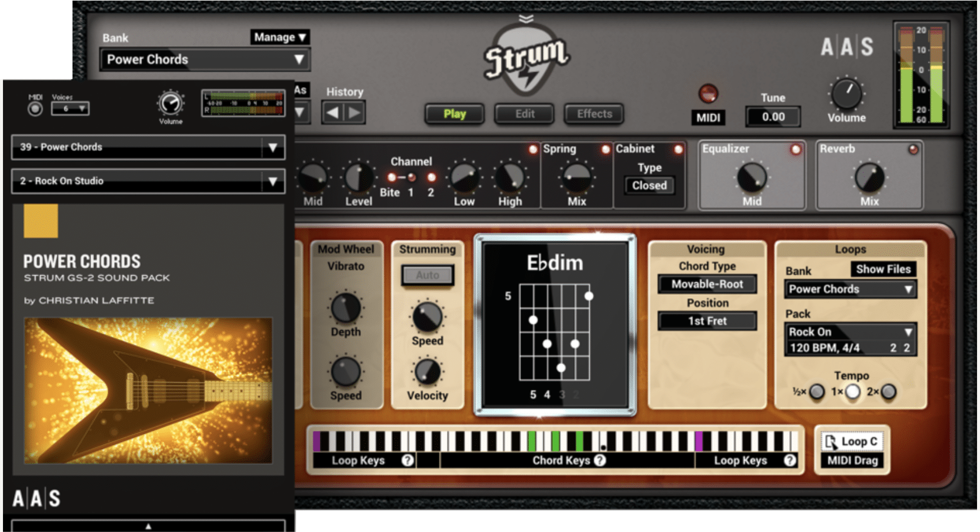Click the History forward arrow

(354, 112)
